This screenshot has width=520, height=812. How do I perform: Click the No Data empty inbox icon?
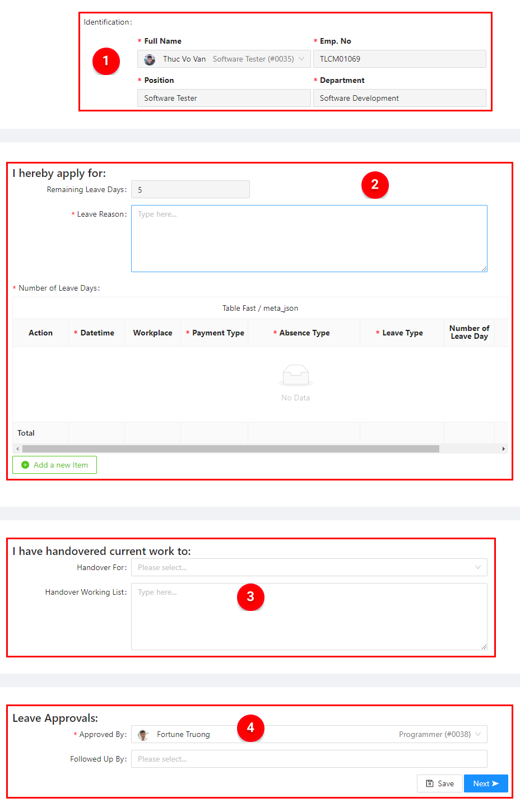(295, 375)
